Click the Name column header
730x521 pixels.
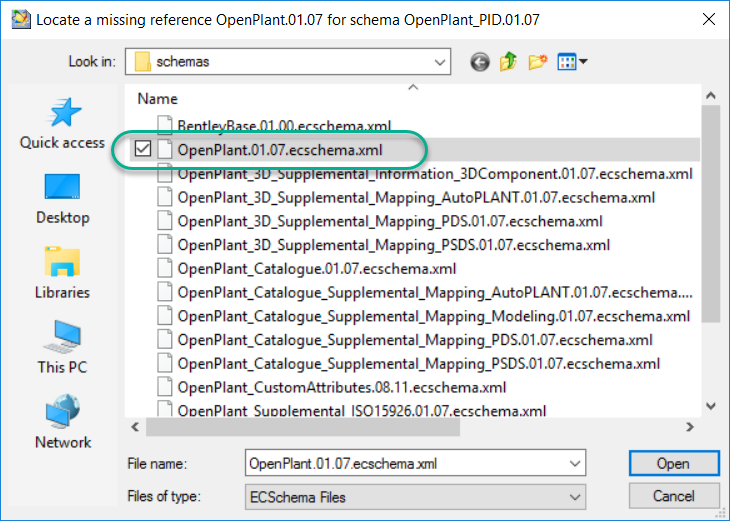pos(157,99)
